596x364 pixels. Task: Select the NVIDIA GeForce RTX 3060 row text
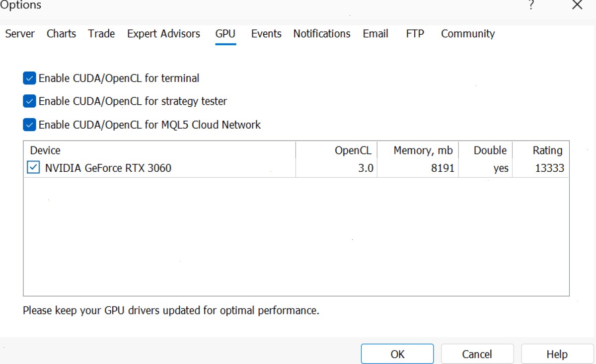[x=108, y=168]
